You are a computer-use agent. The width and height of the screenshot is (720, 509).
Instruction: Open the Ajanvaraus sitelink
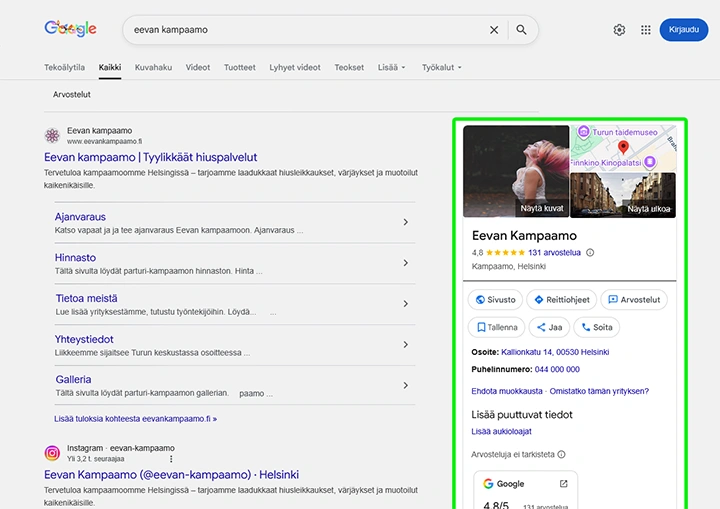click(80, 217)
